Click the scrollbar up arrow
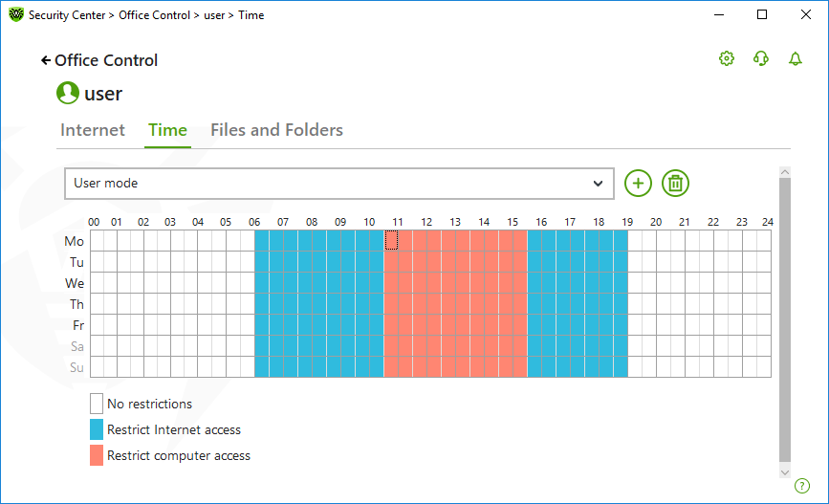 (x=785, y=172)
